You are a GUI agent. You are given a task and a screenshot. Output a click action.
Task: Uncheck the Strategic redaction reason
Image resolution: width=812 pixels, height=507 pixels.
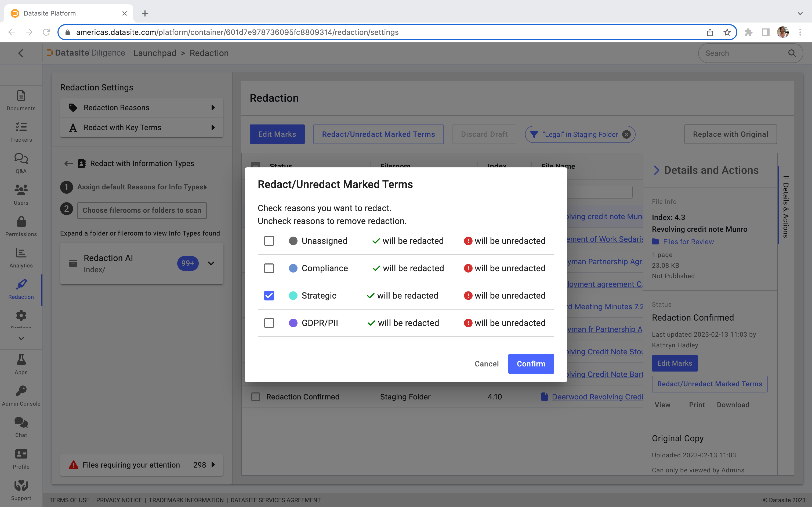click(269, 295)
